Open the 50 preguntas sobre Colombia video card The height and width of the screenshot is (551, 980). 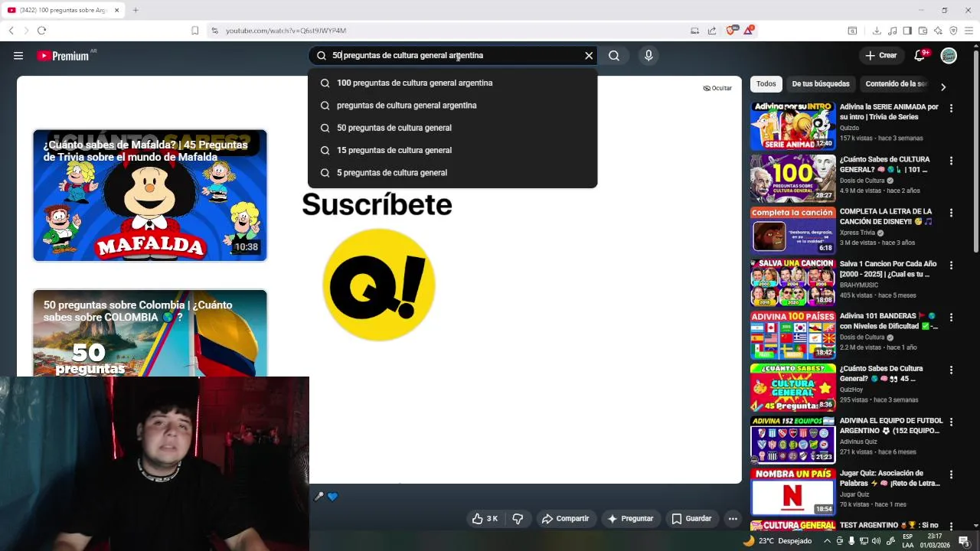click(150, 333)
